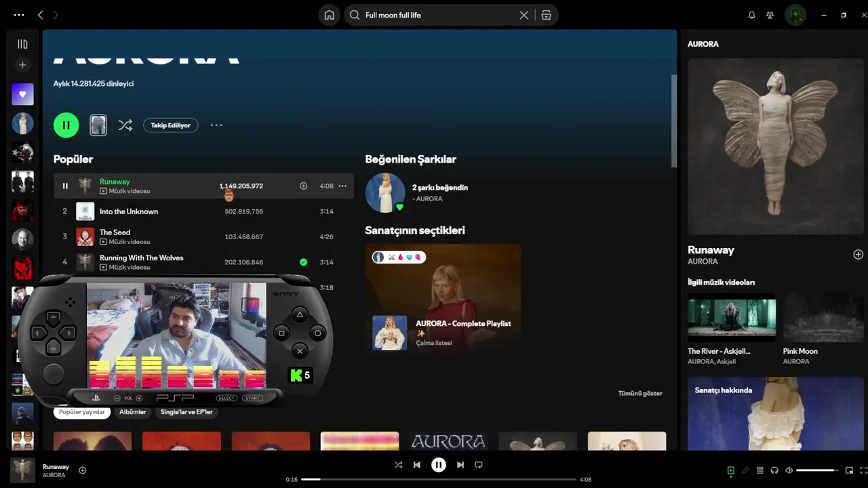Toggle the lyrics microphone icon
This screenshot has height=488, width=868.
[x=745, y=470]
